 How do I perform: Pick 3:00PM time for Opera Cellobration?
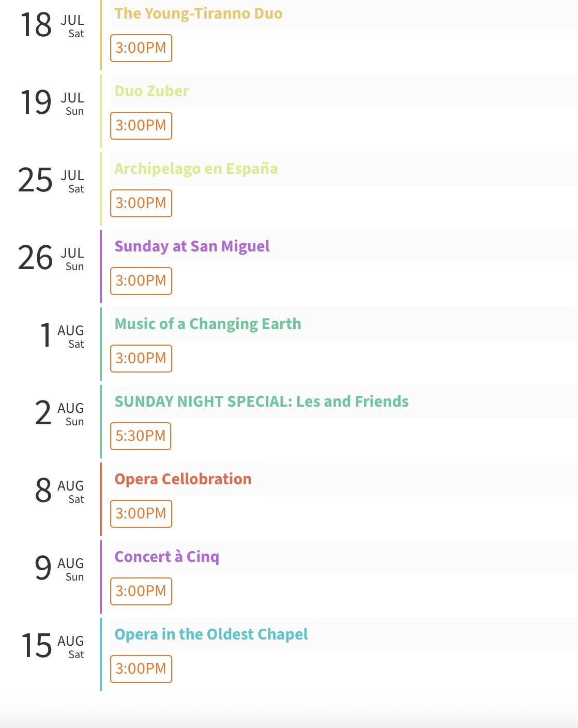pos(141,514)
